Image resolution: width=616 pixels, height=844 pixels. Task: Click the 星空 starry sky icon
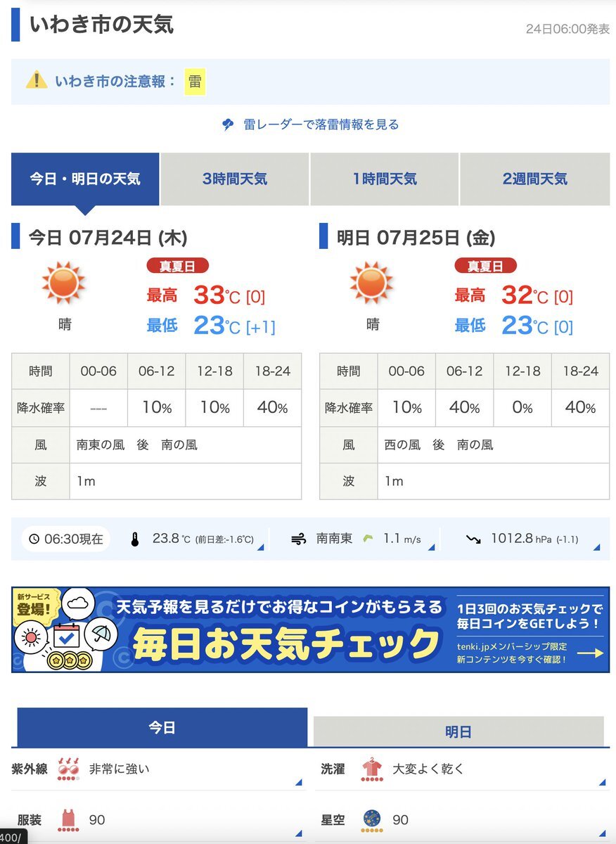click(x=372, y=821)
